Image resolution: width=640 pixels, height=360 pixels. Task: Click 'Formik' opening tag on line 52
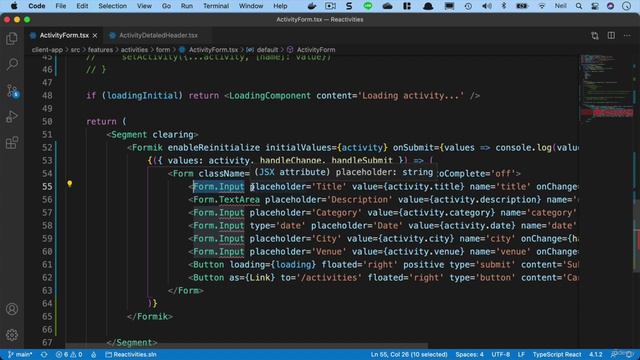(x=147, y=148)
